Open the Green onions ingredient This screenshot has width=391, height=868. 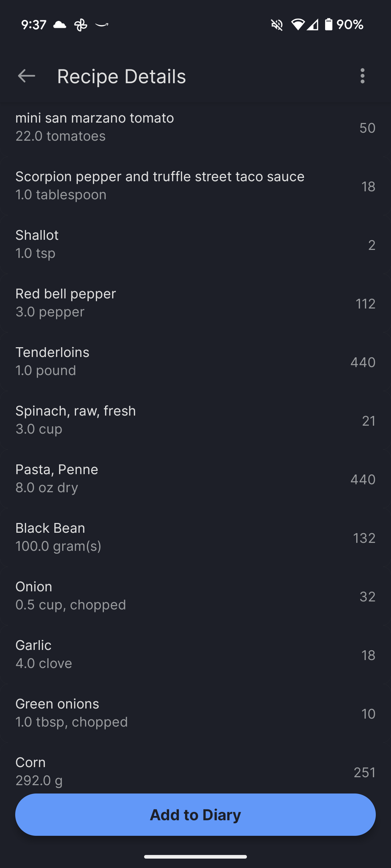click(x=195, y=713)
